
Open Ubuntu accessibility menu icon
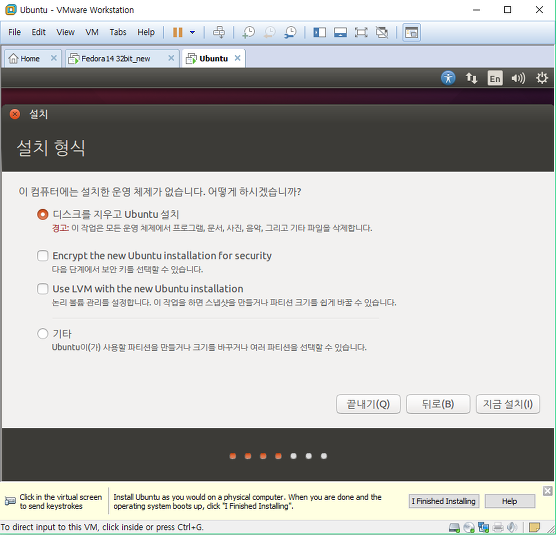[448, 78]
